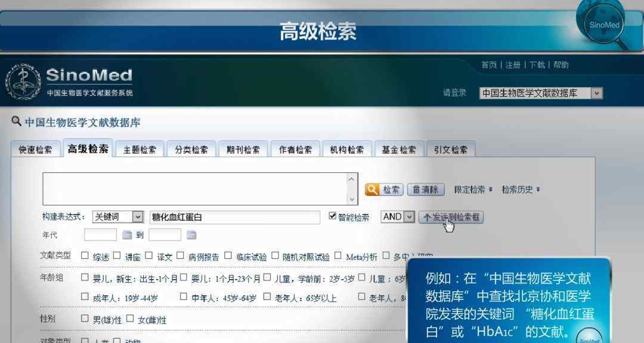This screenshot has height=343, width=644.
Task: Switch to 机构检索 tab
Action: (347, 150)
